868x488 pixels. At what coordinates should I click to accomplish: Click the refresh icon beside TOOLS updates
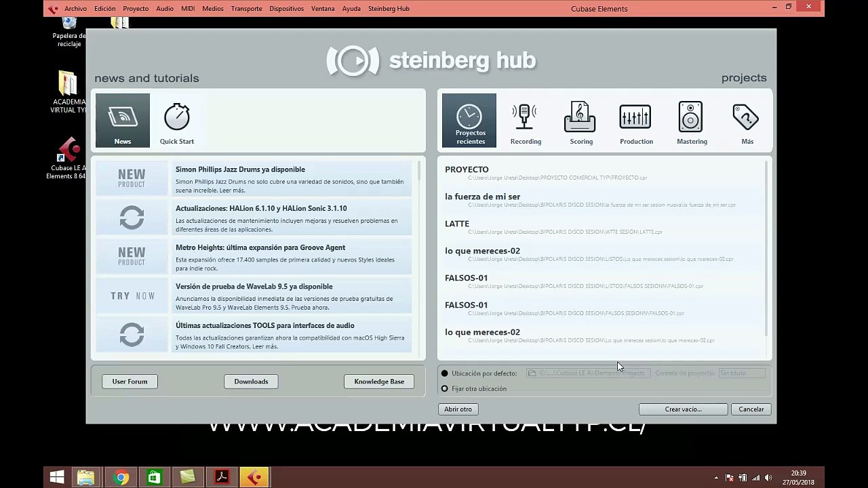[132, 335]
